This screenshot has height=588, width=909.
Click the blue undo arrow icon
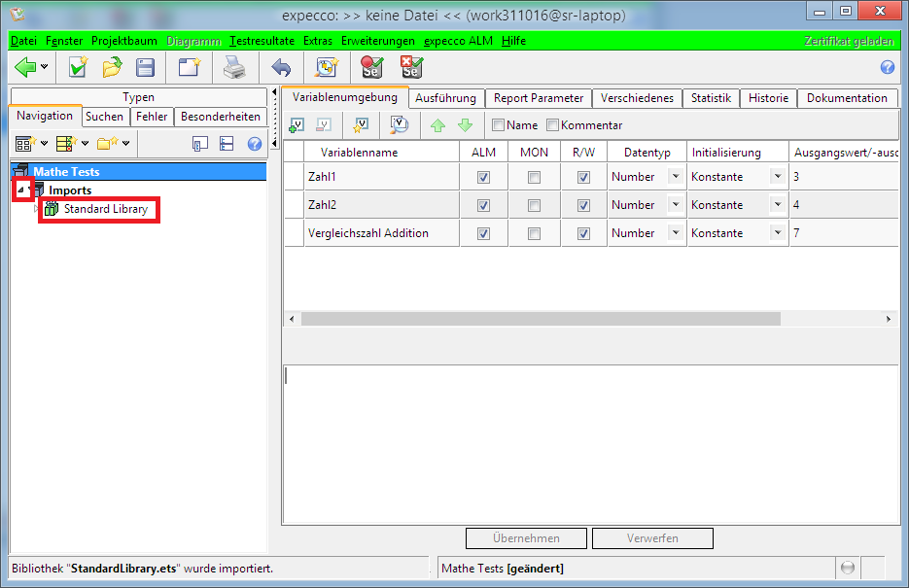281,67
